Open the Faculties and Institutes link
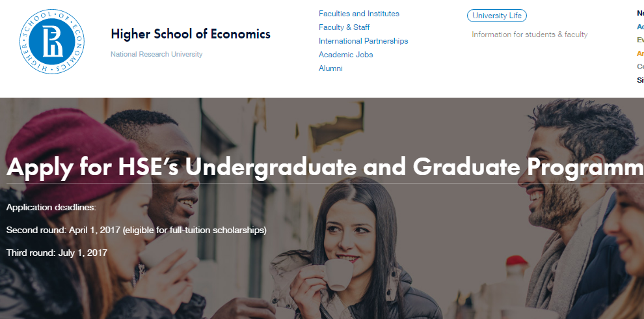644x319 pixels. pyautogui.click(x=359, y=14)
